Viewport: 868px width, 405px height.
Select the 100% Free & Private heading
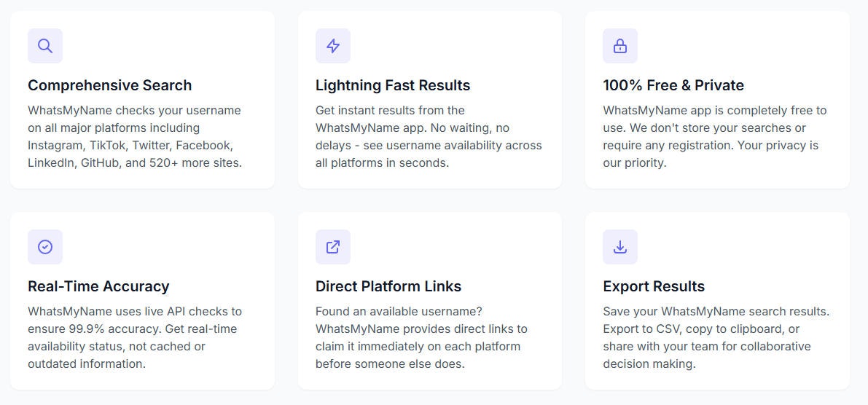673,85
